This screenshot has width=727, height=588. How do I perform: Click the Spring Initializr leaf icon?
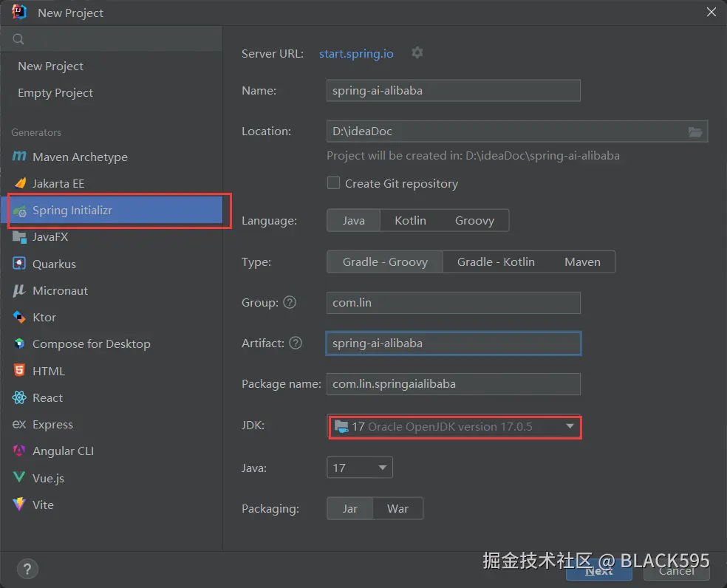coord(19,211)
